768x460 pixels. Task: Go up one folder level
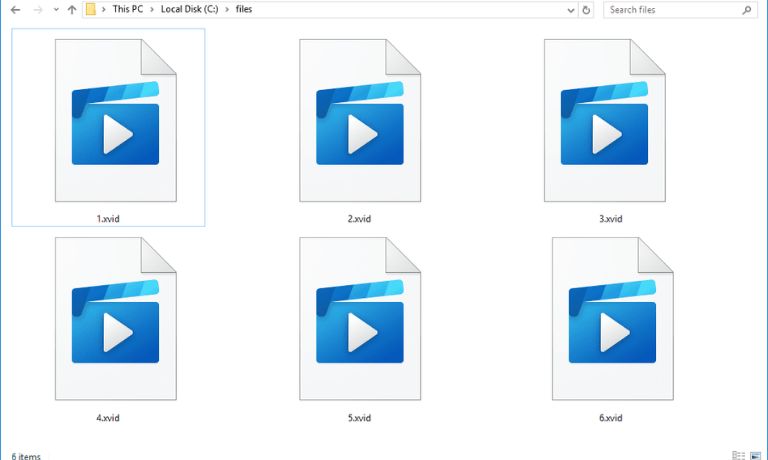click(72, 10)
